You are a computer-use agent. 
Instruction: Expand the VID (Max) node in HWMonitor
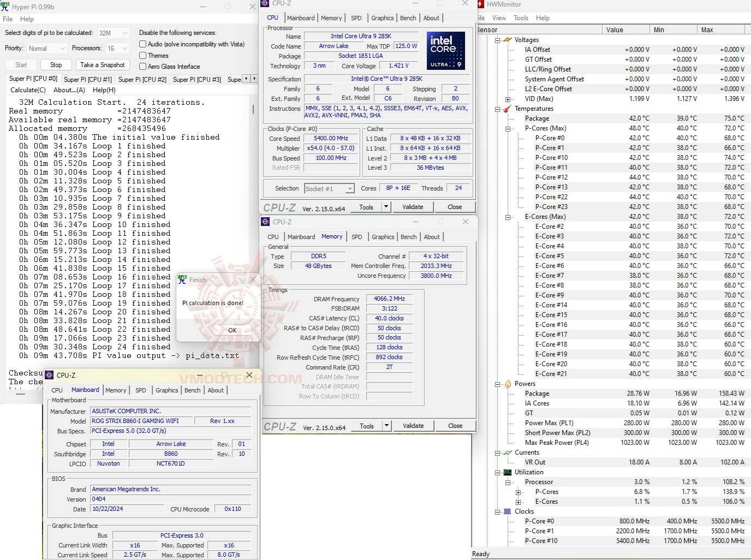(x=508, y=99)
